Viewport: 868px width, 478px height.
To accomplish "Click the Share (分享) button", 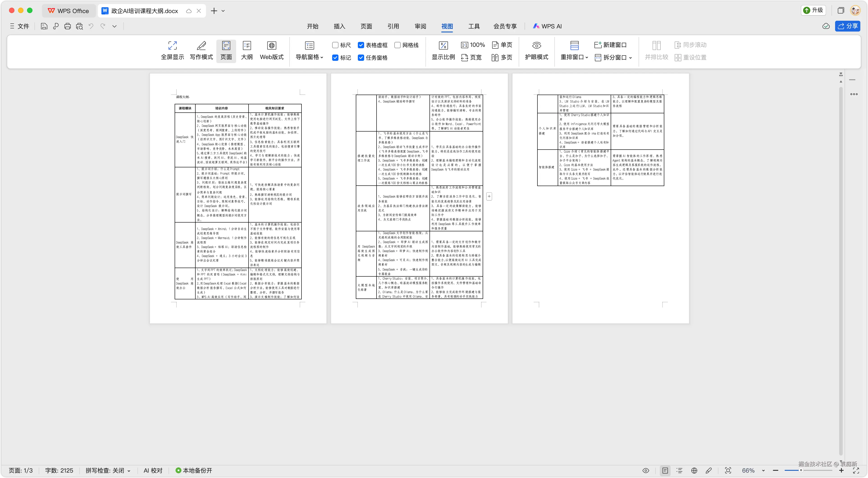I will [847, 26].
